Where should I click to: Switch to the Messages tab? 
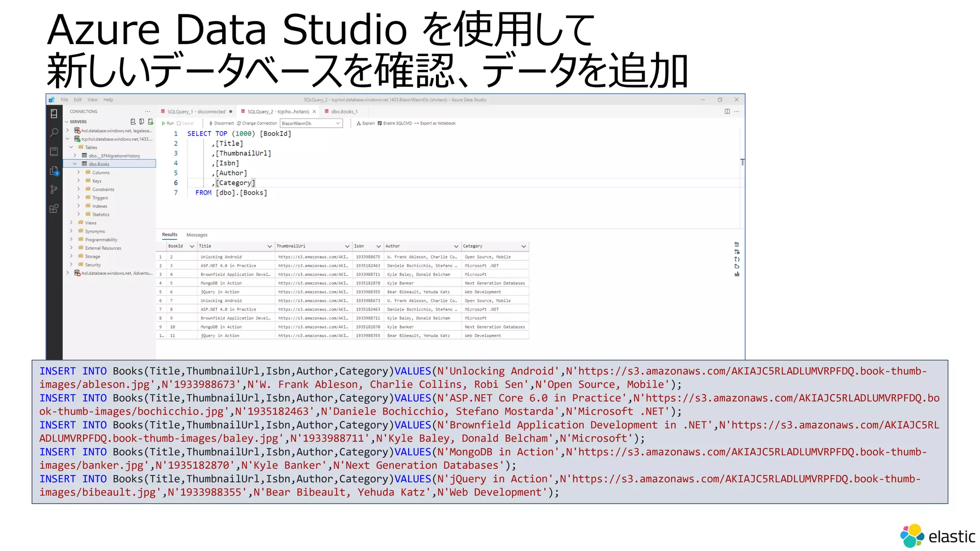197,235
